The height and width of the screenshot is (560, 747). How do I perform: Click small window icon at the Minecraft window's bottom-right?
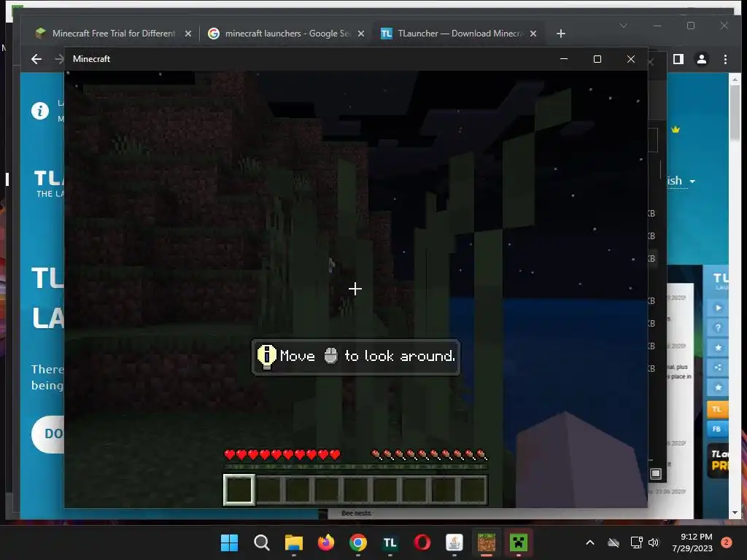(x=656, y=474)
